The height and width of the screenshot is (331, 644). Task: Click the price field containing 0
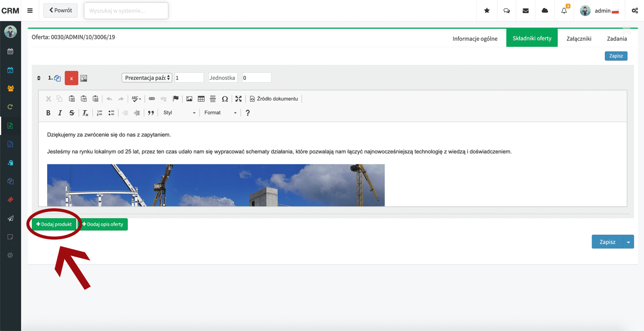tap(256, 78)
